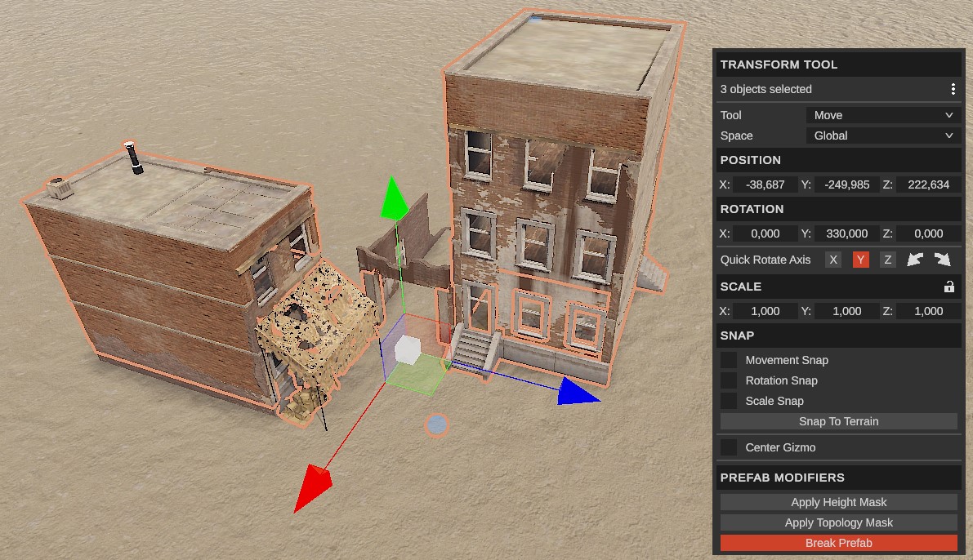Set quick rotate axis to Z
The width and height of the screenshot is (973, 560).
tap(887, 260)
